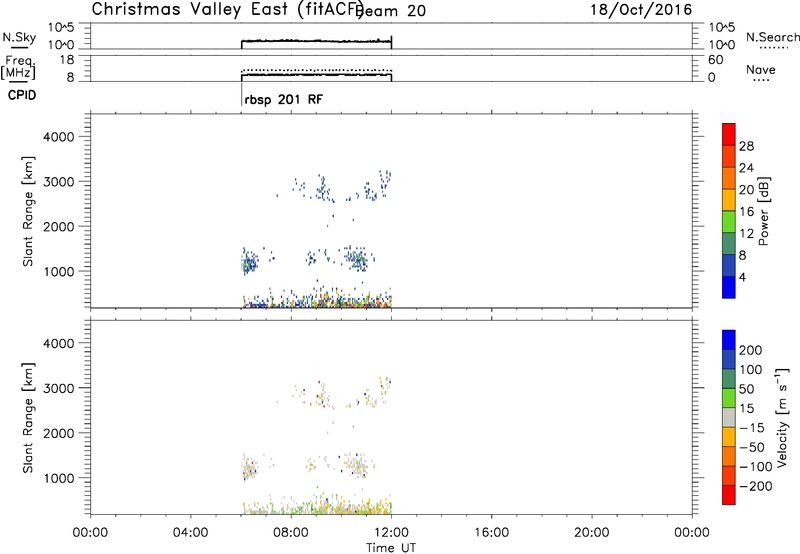This screenshot has width=800, height=554.
Task: Click the 'rbsp 201 RF' CPID text
Action: 284,99
